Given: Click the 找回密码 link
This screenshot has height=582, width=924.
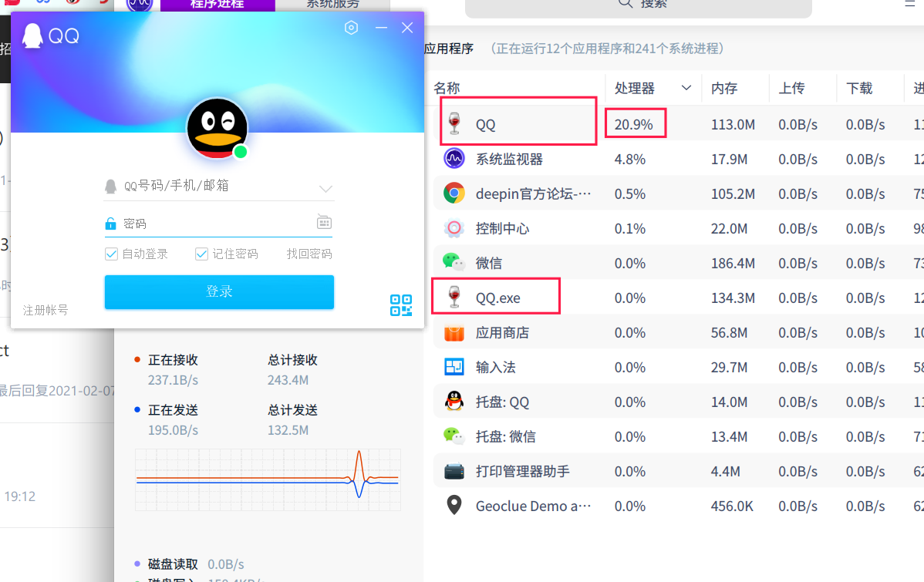Looking at the screenshot, I should pyautogui.click(x=309, y=254).
